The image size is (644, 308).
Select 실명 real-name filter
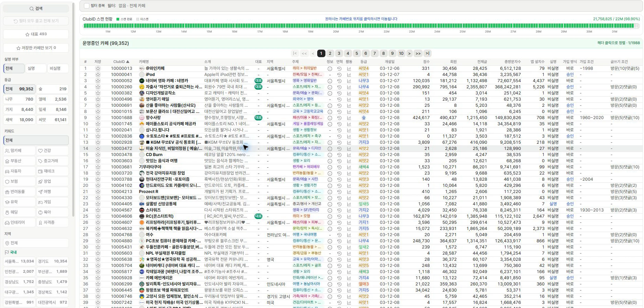click(x=36, y=68)
